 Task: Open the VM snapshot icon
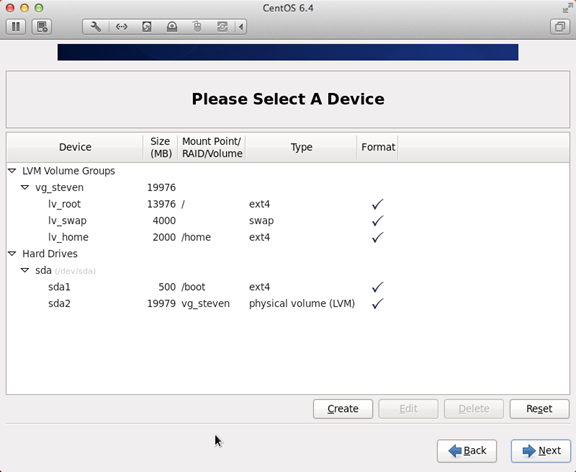click(x=42, y=27)
